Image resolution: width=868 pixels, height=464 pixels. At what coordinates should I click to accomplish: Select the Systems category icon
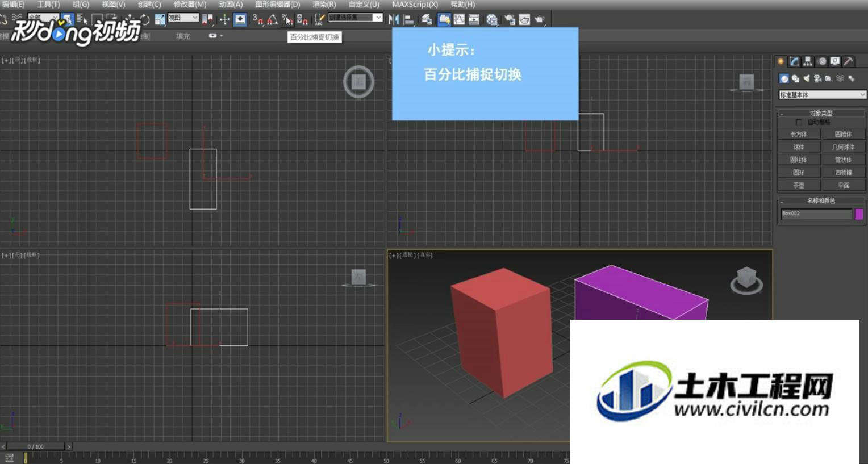pos(852,78)
